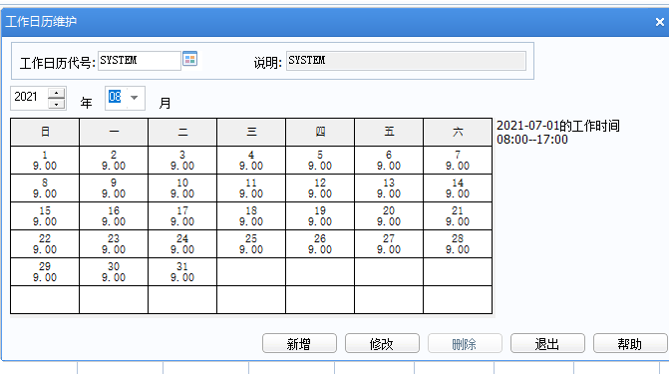Screen dimensions: 669x374
Task: Select day 27 in the calendar
Action: 389,244
